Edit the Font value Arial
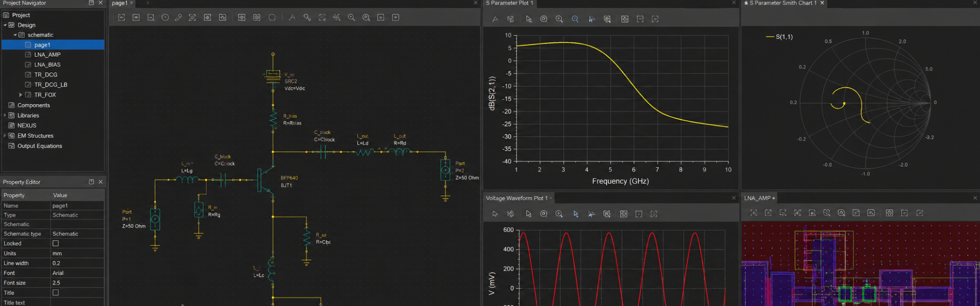 [78, 273]
